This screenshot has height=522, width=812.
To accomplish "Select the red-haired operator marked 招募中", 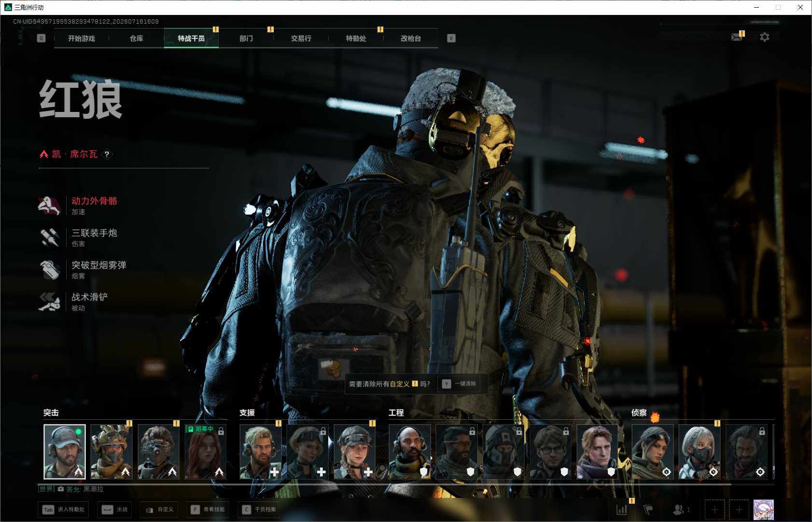I will click(x=205, y=452).
